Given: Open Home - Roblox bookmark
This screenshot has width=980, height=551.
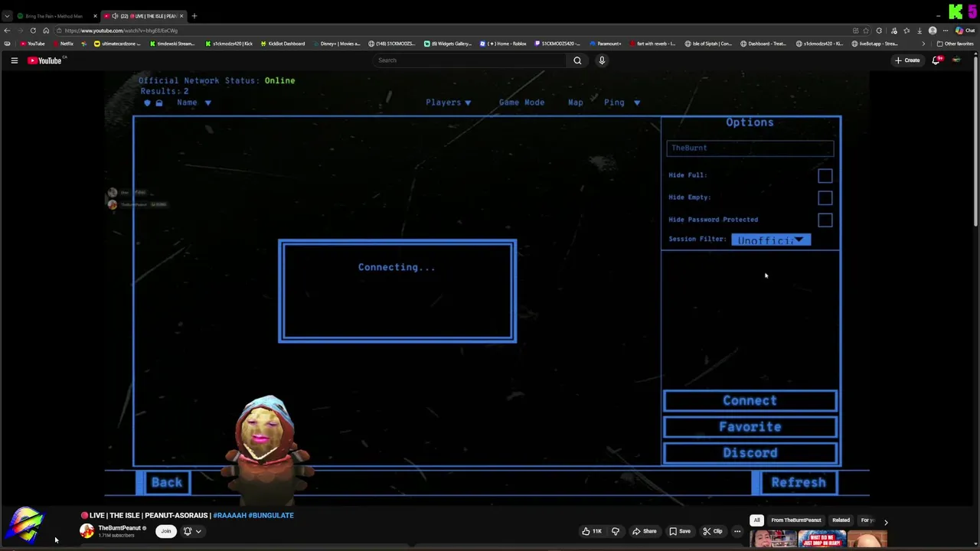Looking at the screenshot, I should coord(504,44).
